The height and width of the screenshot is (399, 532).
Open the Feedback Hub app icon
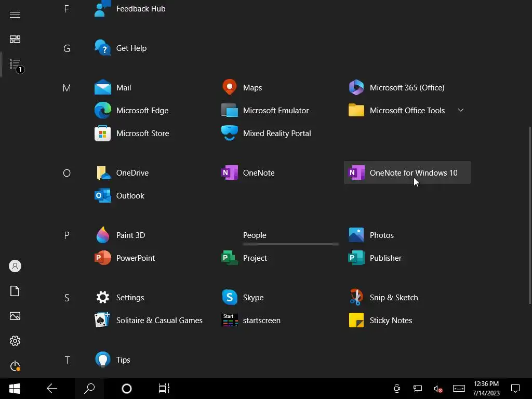(102, 8)
